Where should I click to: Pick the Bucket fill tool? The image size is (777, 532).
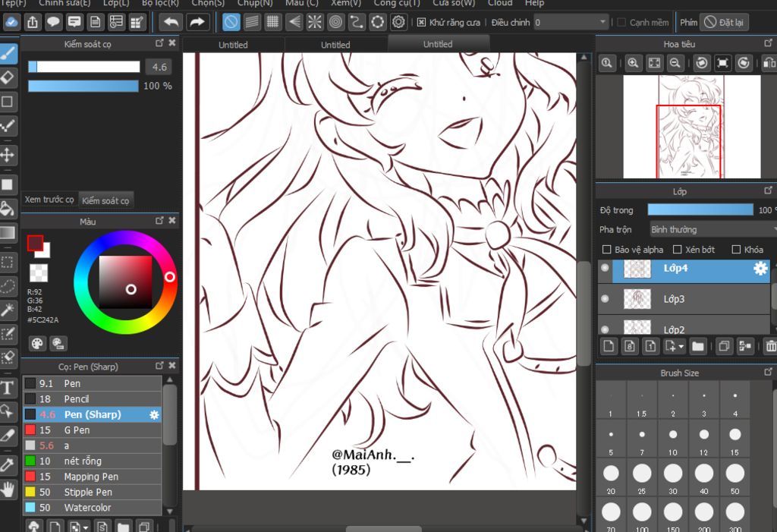(x=8, y=208)
